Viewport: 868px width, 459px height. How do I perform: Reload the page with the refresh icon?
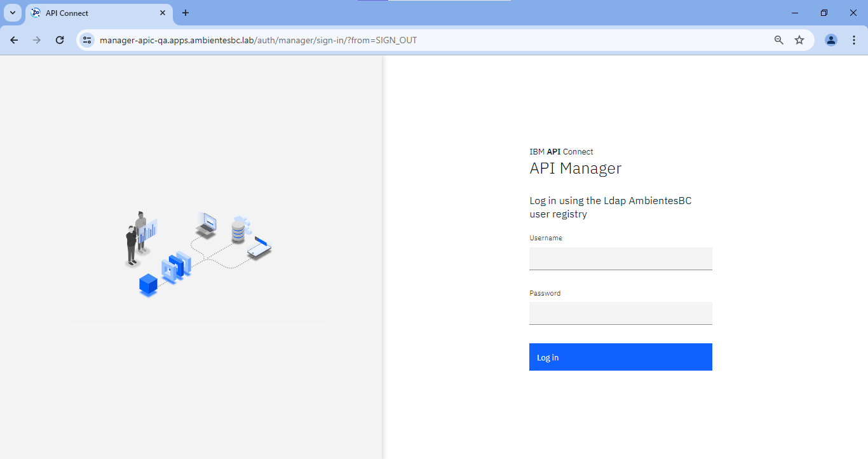pyautogui.click(x=60, y=40)
